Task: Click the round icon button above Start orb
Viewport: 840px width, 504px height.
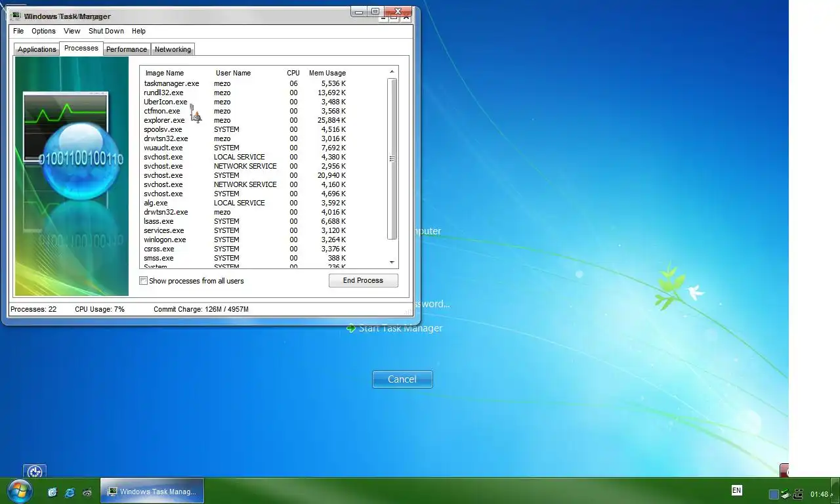Action: (x=35, y=471)
